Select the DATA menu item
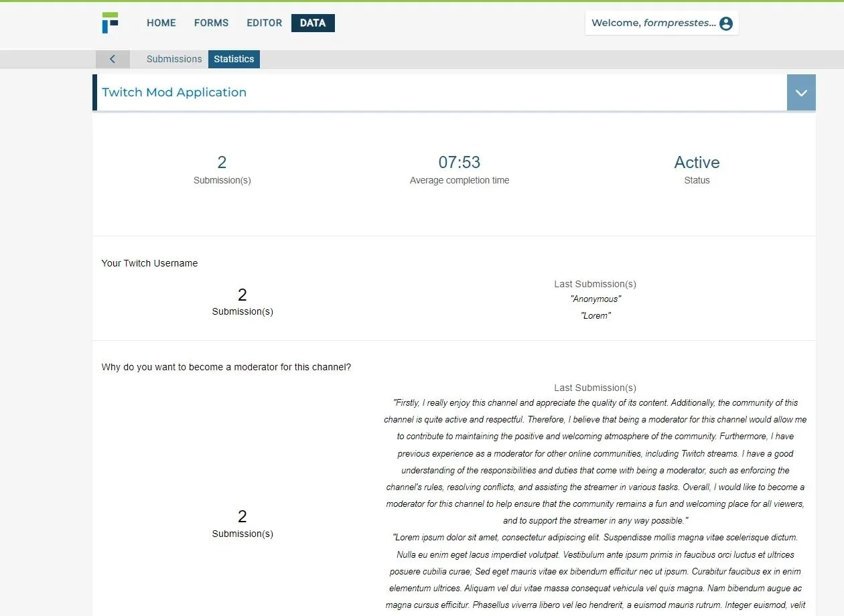Viewport: 844px width, 616px height. [x=313, y=23]
